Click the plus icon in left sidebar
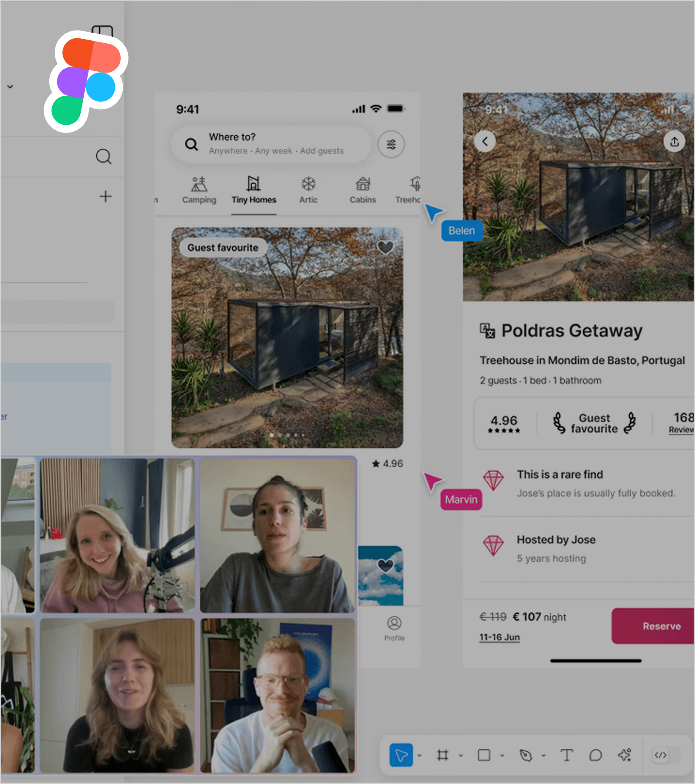Screen dimensions: 695x784 click(x=106, y=197)
